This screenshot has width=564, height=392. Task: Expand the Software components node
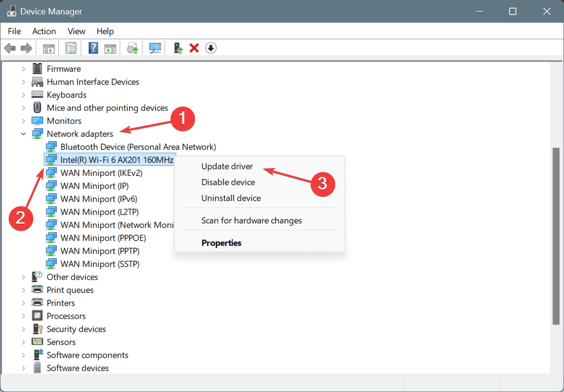point(24,355)
